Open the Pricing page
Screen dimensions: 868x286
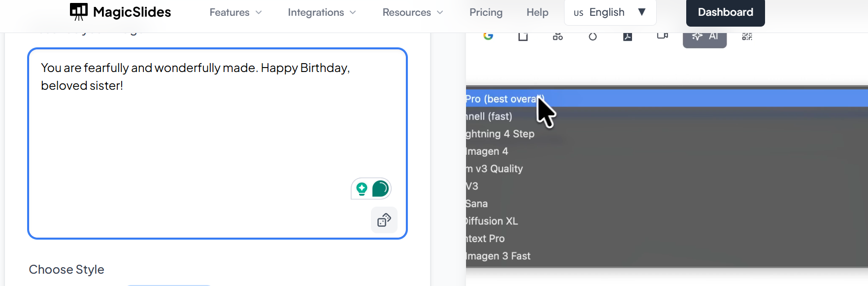[486, 12]
